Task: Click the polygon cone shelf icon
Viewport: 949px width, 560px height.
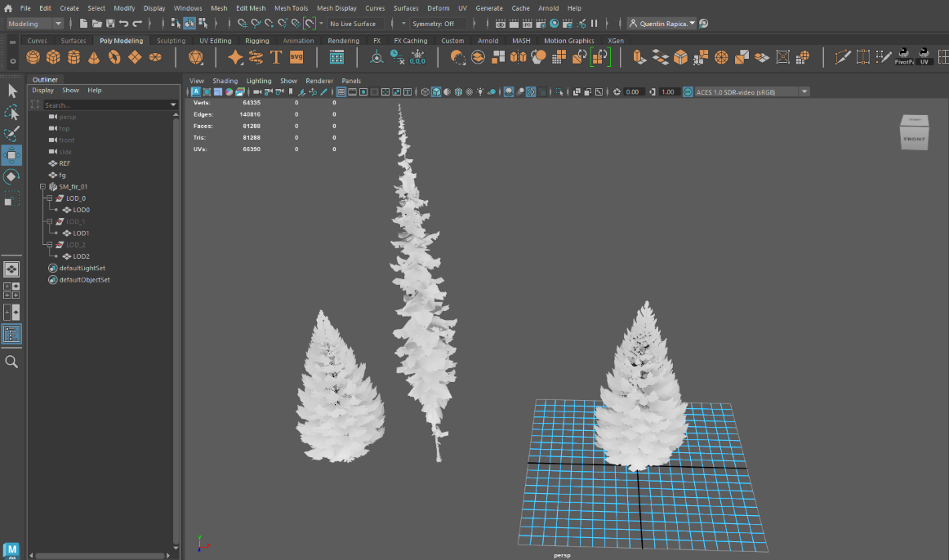Action: [x=94, y=57]
